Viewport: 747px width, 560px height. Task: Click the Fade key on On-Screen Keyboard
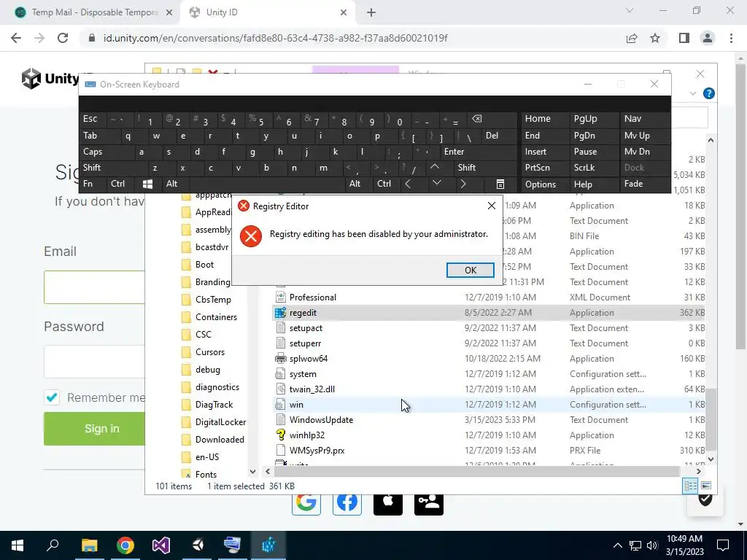coord(644,184)
